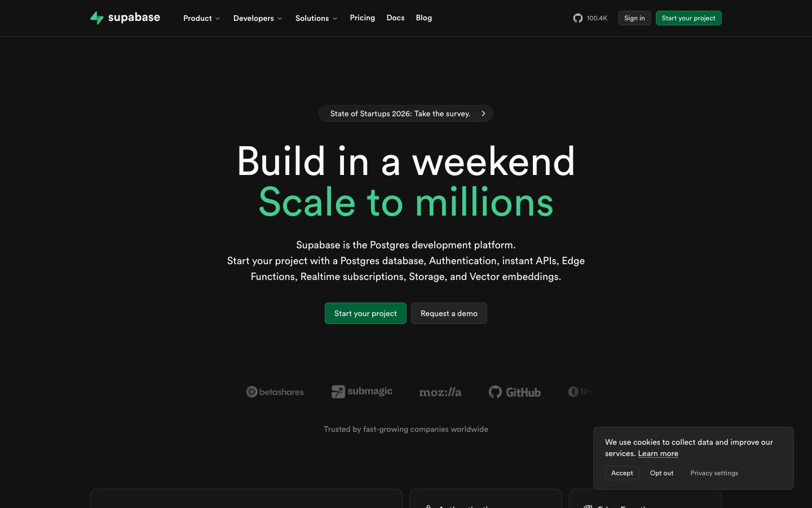Expand the Product dropdown menu
The height and width of the screenshot is (508, 812).
(x=201, y=18)
